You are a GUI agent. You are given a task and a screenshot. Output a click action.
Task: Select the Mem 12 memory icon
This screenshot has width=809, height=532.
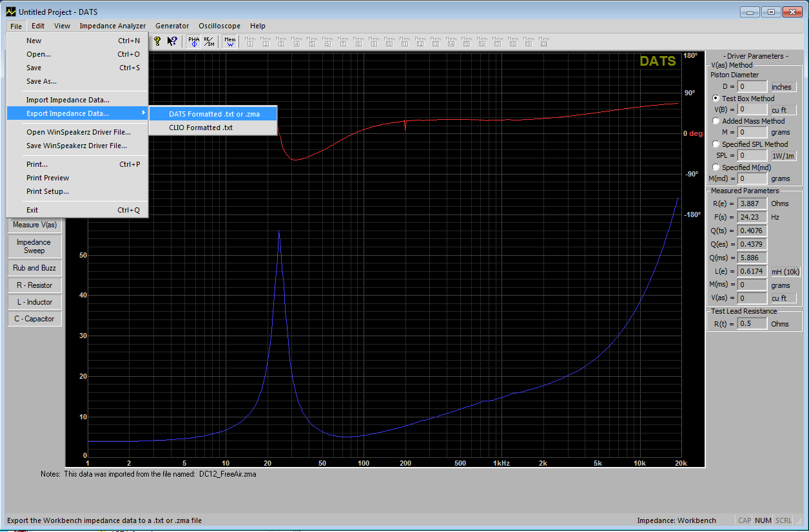(x=420, y=41)
